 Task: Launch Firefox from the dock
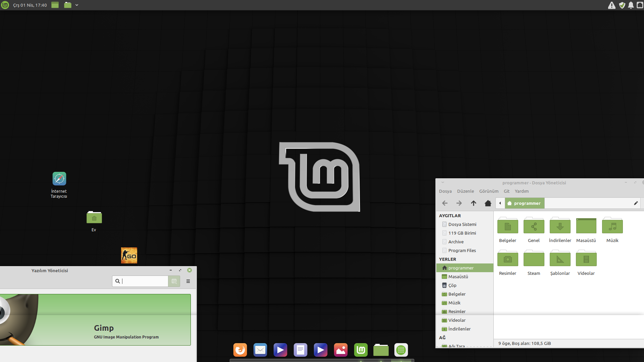tap(240, 350)
